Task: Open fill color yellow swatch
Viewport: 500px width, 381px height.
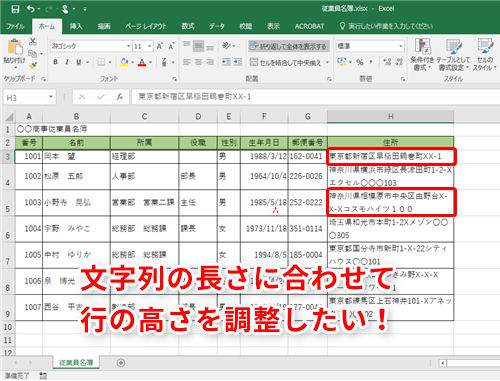Action: (124, 62)
